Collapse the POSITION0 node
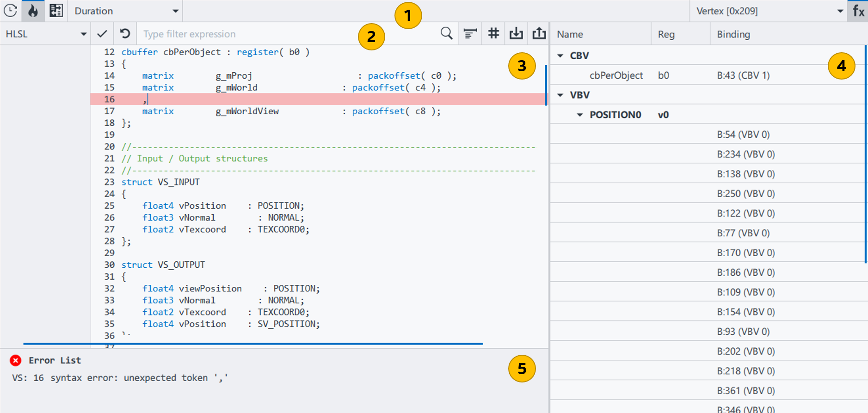868x413 pixels. 580,115
